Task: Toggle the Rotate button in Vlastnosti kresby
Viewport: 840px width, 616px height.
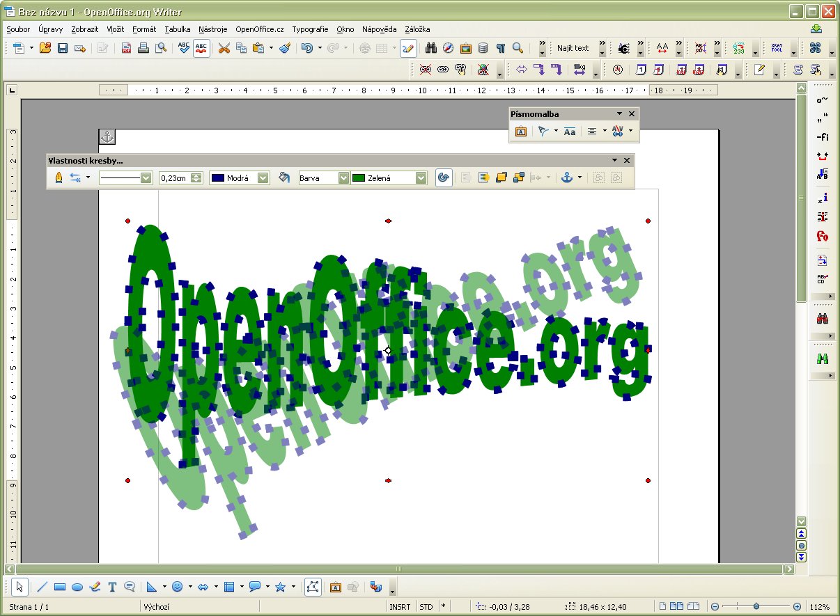Action: coord(443,177)
